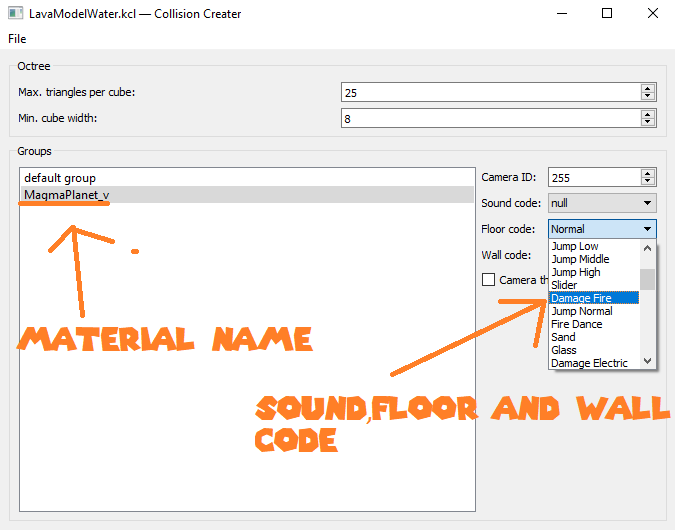Choose Damage Electric floor code

tap(594, 363)
